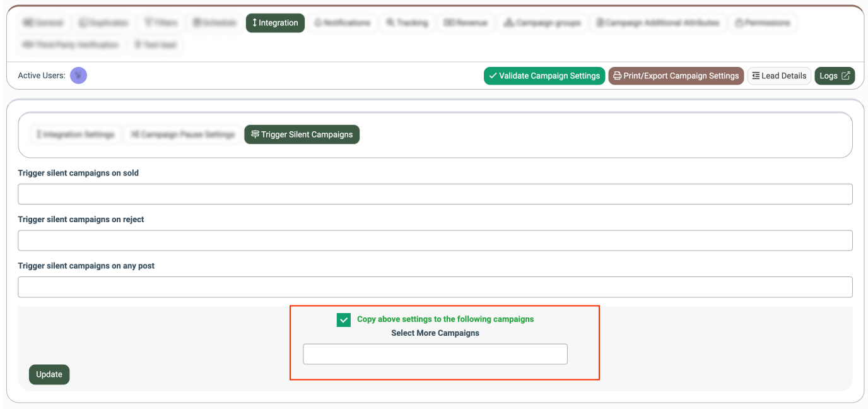
Task: Click the Select More Campaigns field
Action: tap(435, 354)
